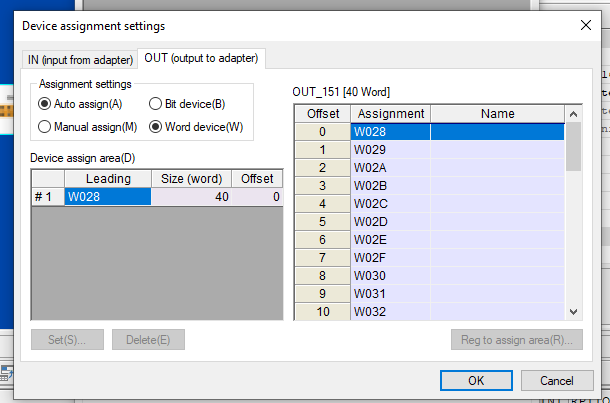Select assignment cell W032
The width and height of the screenshot is (610, 403).
[391, 312]
